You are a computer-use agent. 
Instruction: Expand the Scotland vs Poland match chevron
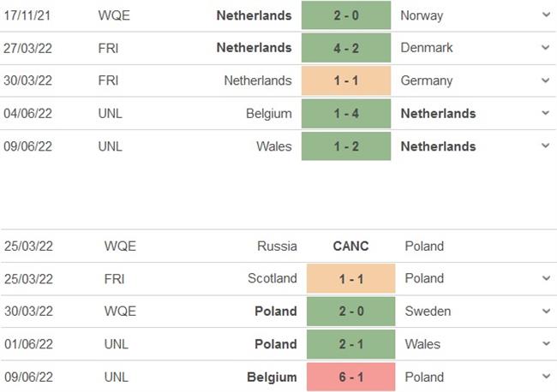click(546, 278)
